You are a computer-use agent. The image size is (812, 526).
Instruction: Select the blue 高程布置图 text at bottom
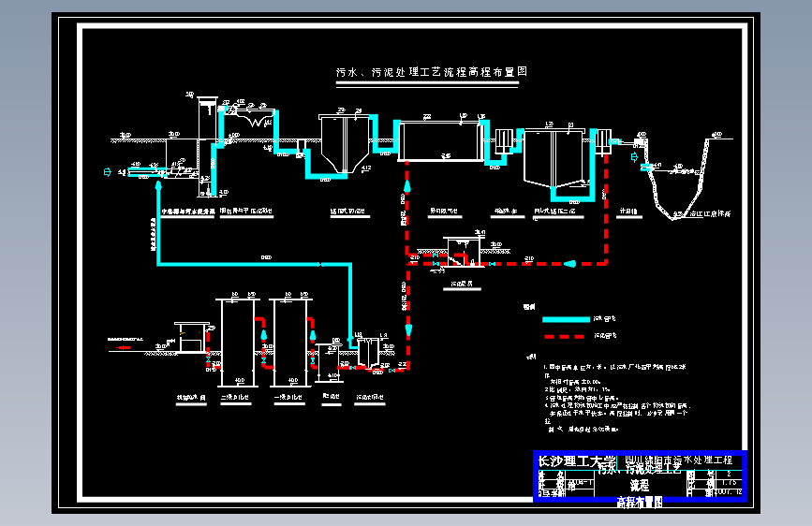tap(640, 502)
